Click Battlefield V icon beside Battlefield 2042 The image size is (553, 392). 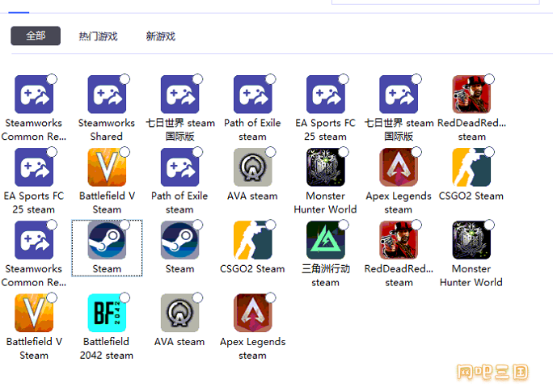point(34,313)
